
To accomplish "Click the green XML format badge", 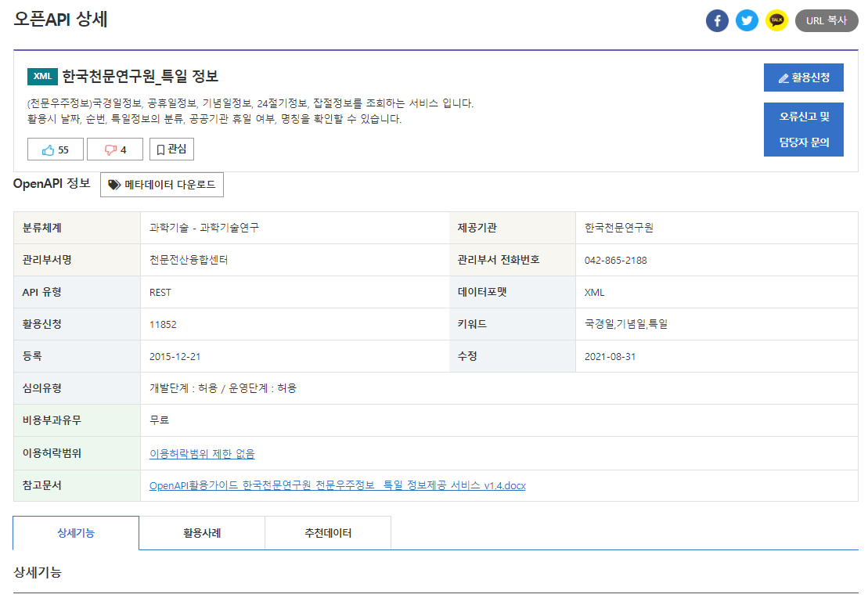I will [x=42, y=77].
